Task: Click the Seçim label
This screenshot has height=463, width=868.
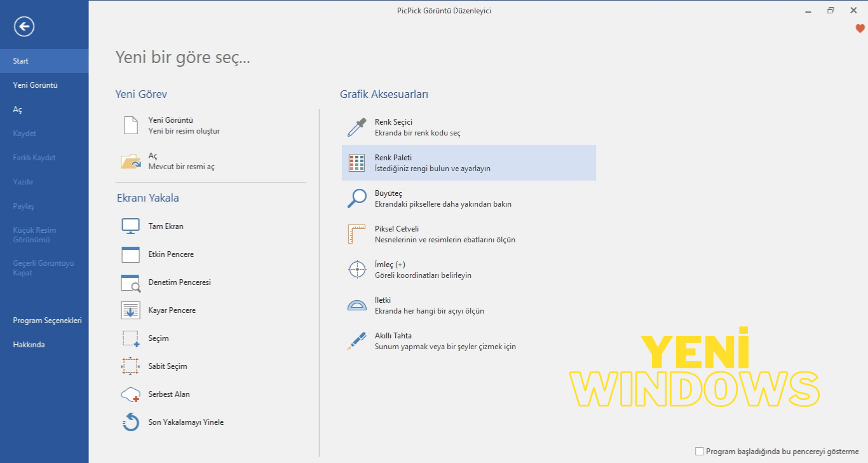Action: click(x=158, y=338)
